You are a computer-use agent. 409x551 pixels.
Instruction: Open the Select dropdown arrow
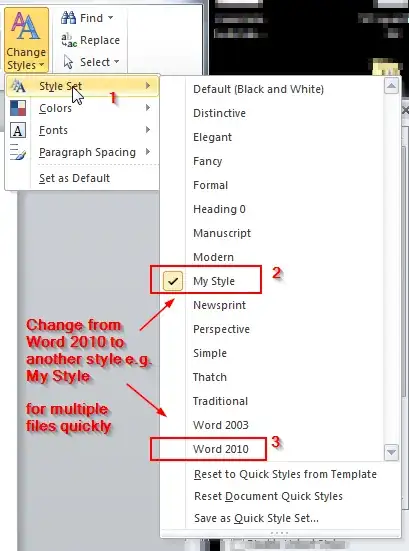tap(116, 62)
